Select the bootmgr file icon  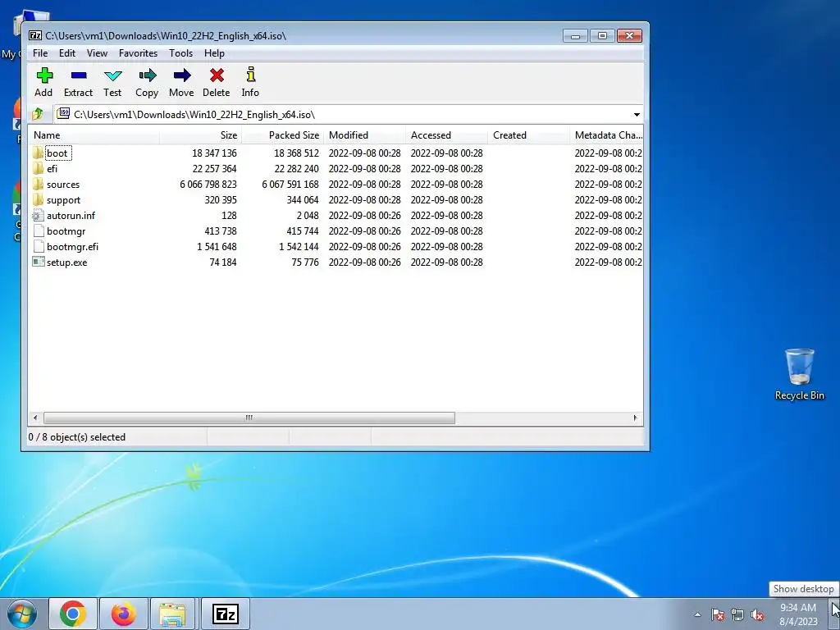38,231
